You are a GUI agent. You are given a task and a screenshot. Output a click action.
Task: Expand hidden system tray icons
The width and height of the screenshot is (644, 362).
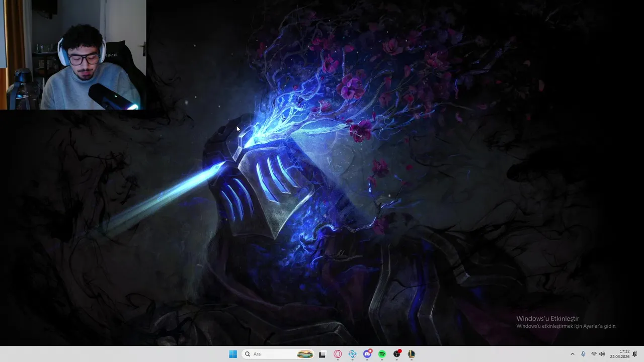point(572,354)
